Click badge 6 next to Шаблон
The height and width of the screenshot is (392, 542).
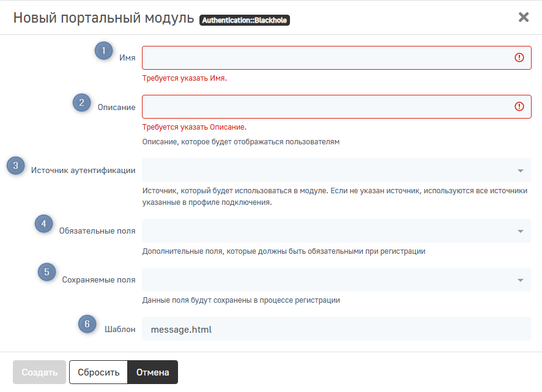pyautogui.click(x=87, y=324)
